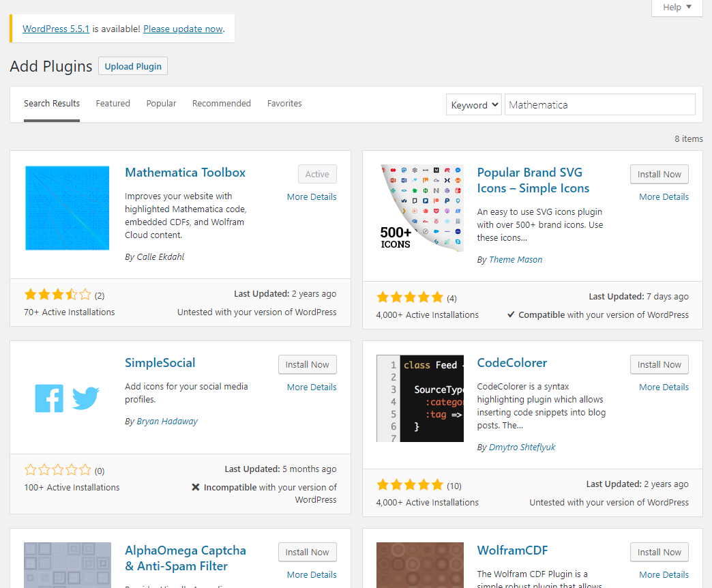View More Details for Mathematica Toolbox
712x588 pixels.
[x=312, y=196]
